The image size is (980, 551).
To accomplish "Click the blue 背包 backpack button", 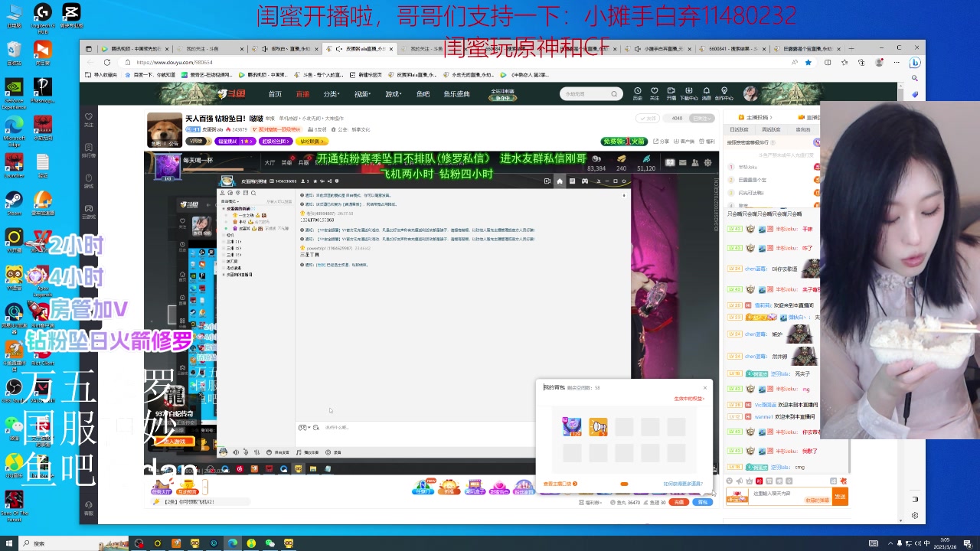I will click(702, 503).
